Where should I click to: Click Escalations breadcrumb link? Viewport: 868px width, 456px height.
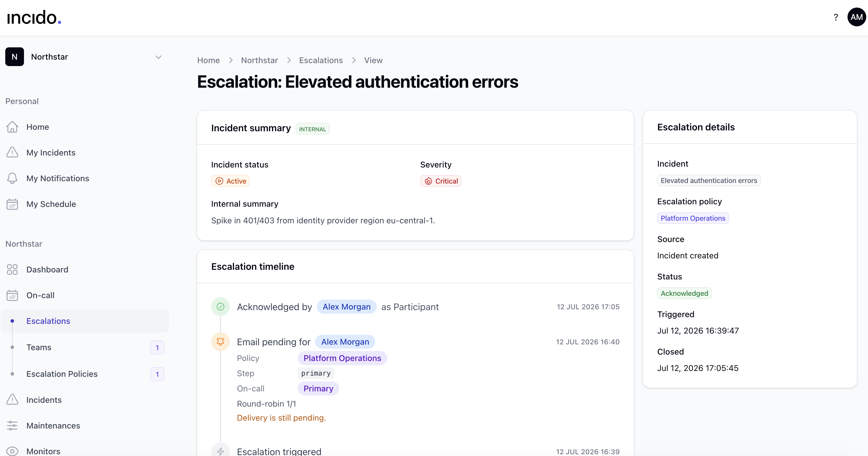click(321, 60)
